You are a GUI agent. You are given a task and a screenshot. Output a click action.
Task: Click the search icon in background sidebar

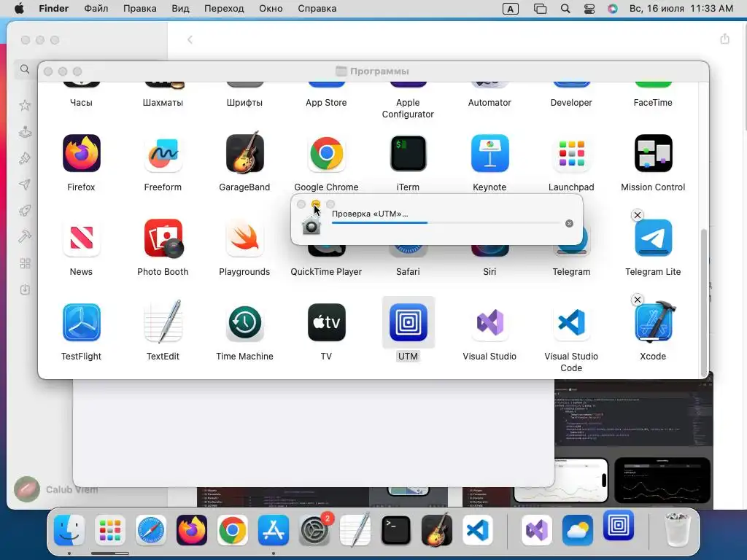(x=25, y=69)
